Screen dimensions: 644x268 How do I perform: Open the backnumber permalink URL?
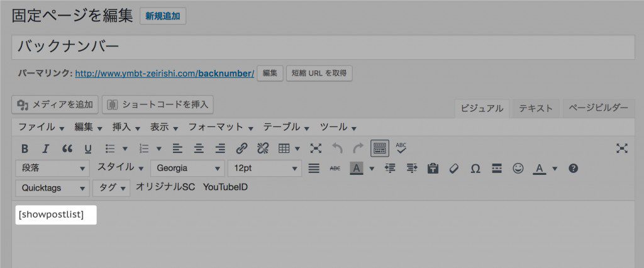[x=165, y=74]
